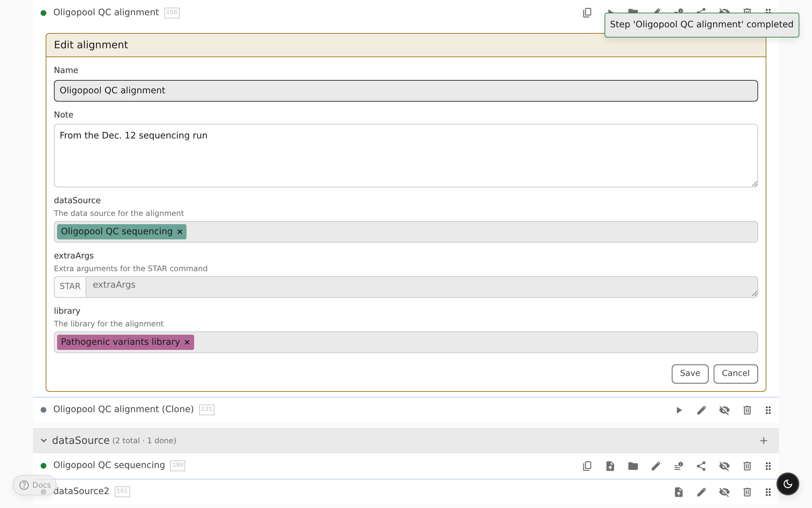The width and height of the screenshot is (812, 508).
Task: Grab the drag handle of dataSource2
Action: (x=768, y=492)
